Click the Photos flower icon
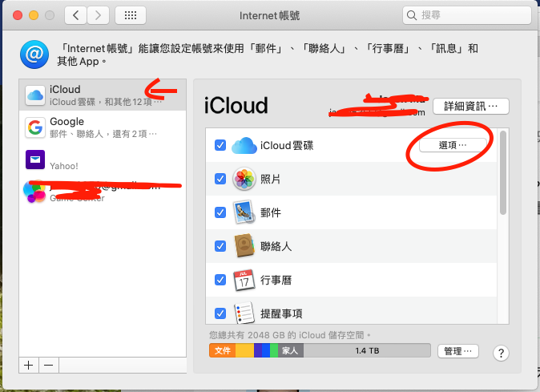The image size is (540, 392). pos(244,179)
